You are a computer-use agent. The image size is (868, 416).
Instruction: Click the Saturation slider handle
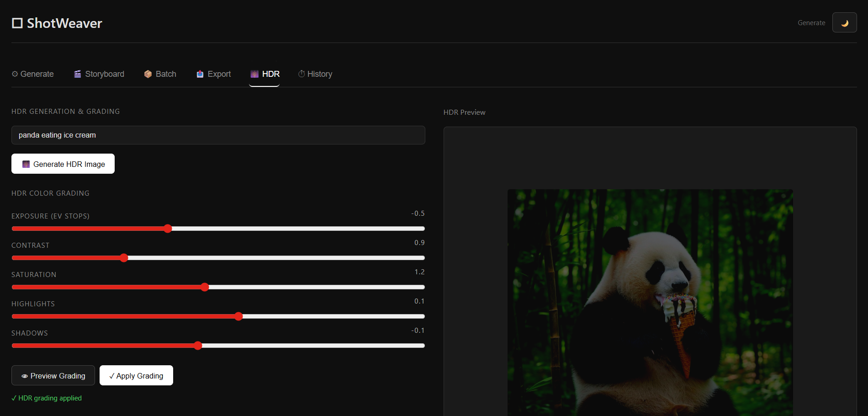pyautogui.click(x=205, y=287)
